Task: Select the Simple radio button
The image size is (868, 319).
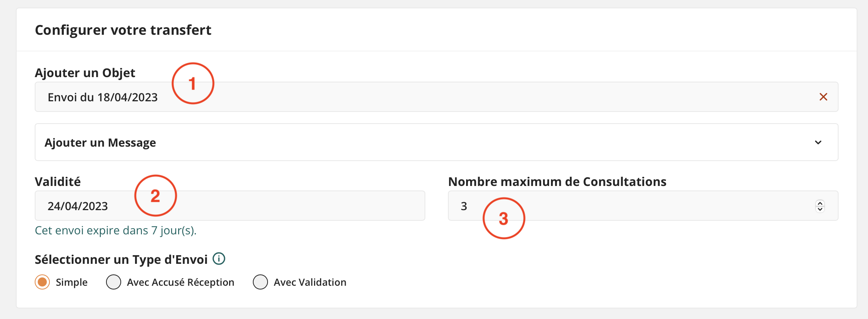Action: click(42, 282)
